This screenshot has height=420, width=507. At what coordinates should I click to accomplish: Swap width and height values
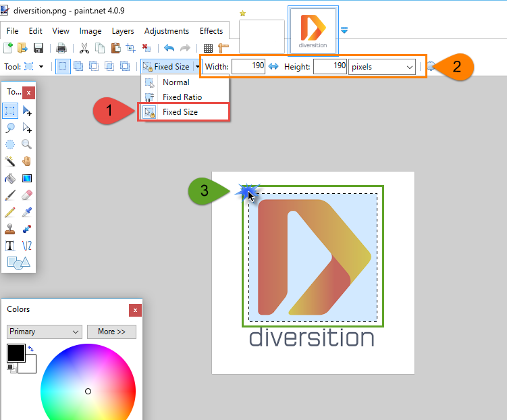coord(273,67)
